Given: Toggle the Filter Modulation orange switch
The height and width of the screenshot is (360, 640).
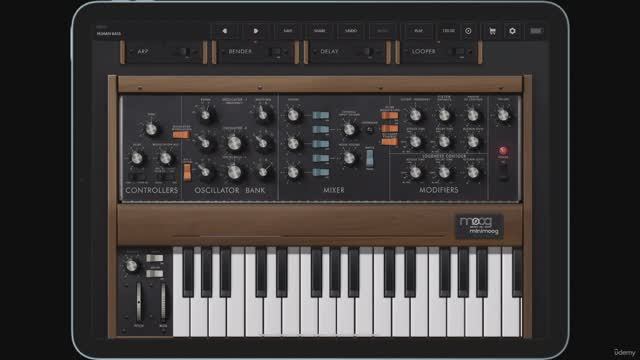Looking at the screenshot, I should (389, 116).
